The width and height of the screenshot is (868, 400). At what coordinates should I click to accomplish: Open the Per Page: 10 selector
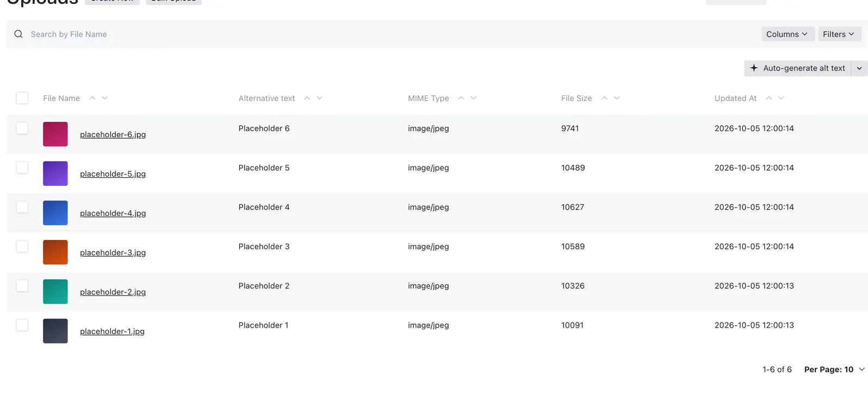point(834,370)
